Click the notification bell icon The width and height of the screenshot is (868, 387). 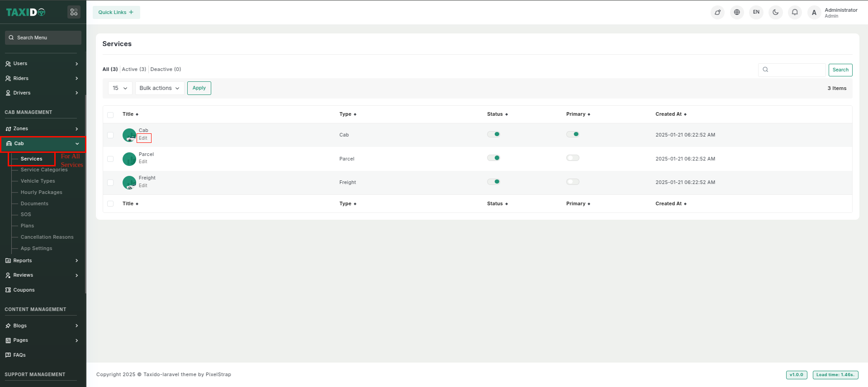pos(795,12)
